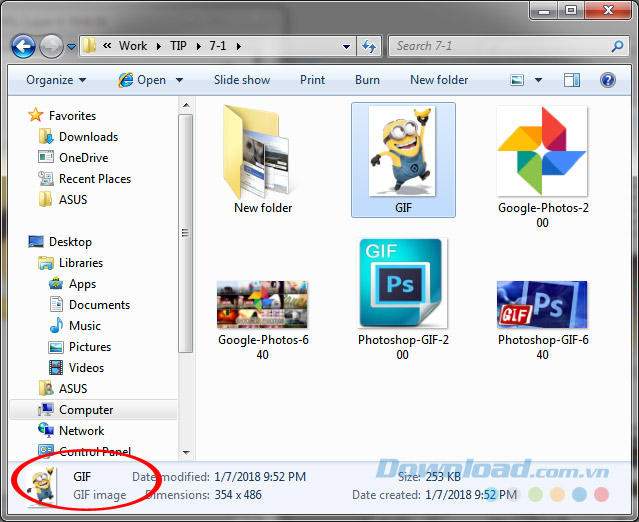Expand the Open button dropdown arrow
Image resolution: width=639 pixels, height=522 pixels.
(179, 80)
